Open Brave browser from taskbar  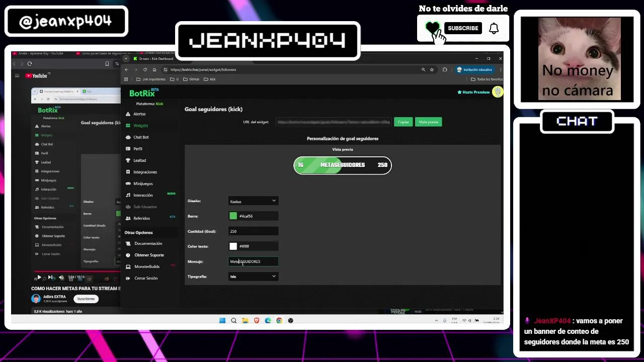257,321
